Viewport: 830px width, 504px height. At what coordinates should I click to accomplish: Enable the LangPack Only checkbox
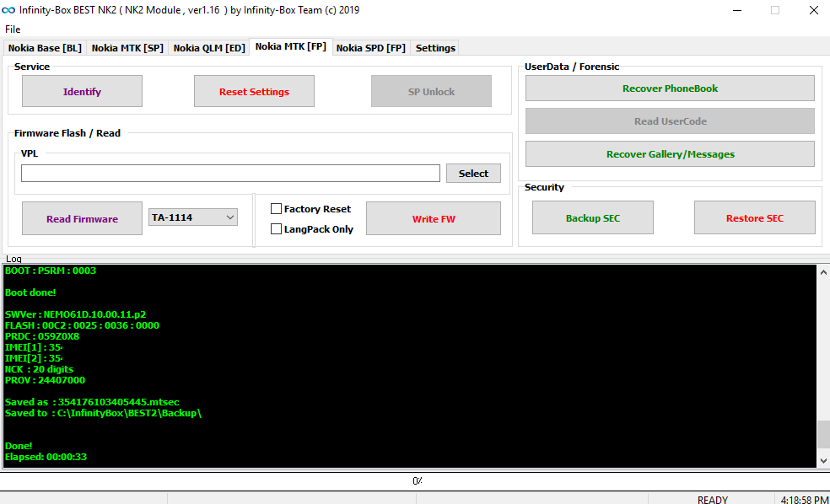click(276, 229)
